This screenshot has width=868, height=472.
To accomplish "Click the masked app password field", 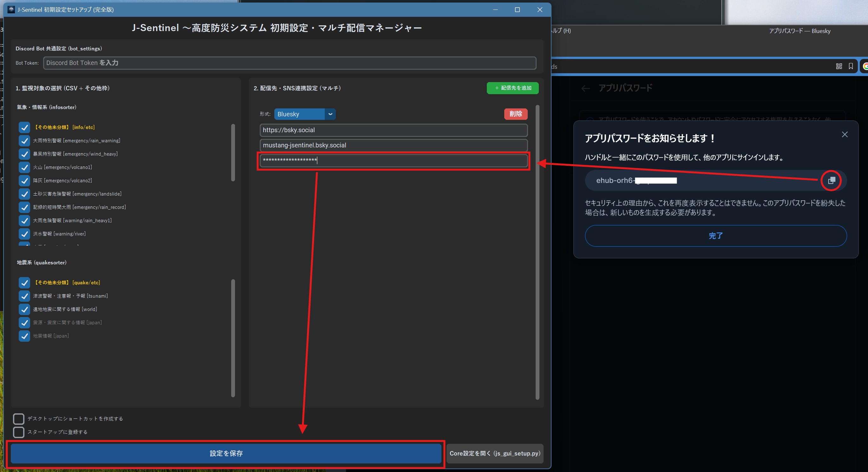I will coord(393,160).
